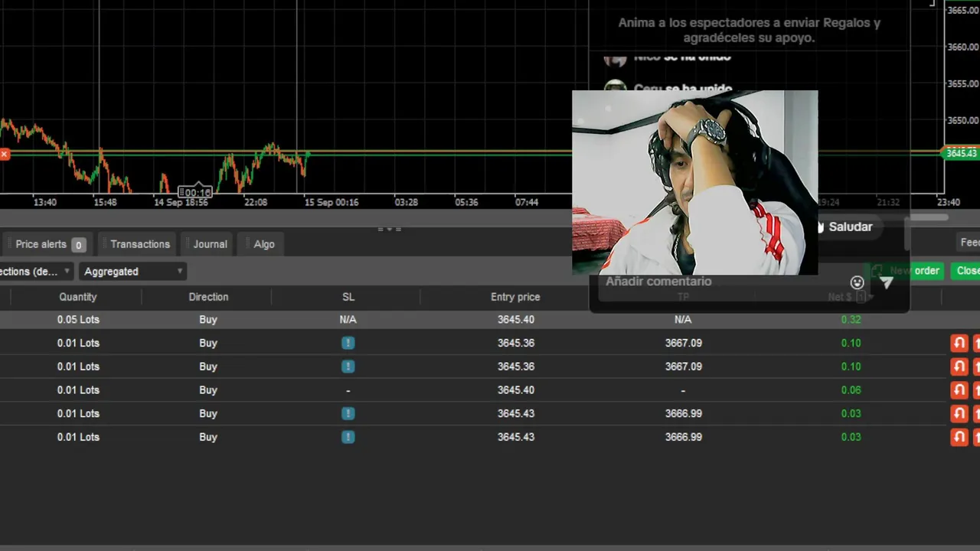Reverse the position with net profit 0.06
This screenshot has width=980, height=551.
[x=959, y=390]
